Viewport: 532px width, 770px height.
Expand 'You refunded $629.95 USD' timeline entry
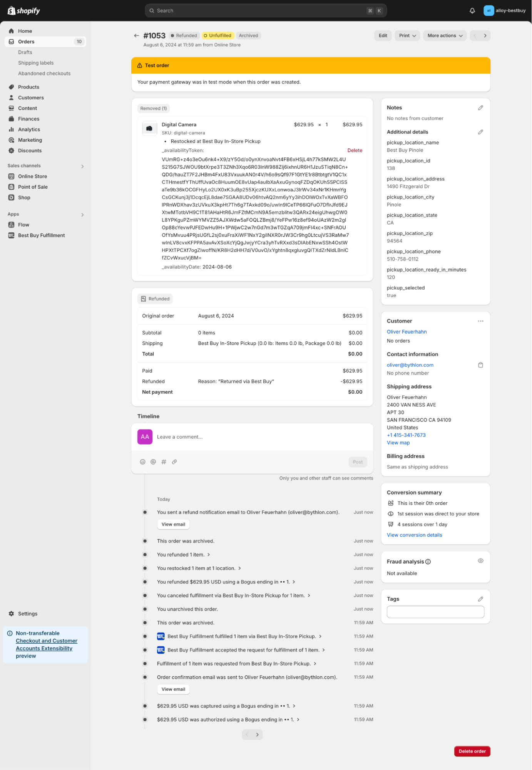tap(294, 582)
